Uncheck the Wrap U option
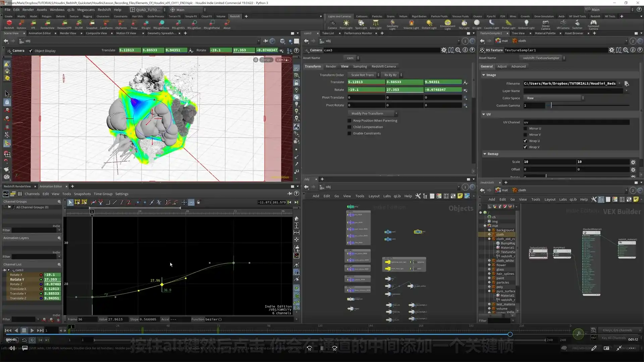 pos(526,141)
